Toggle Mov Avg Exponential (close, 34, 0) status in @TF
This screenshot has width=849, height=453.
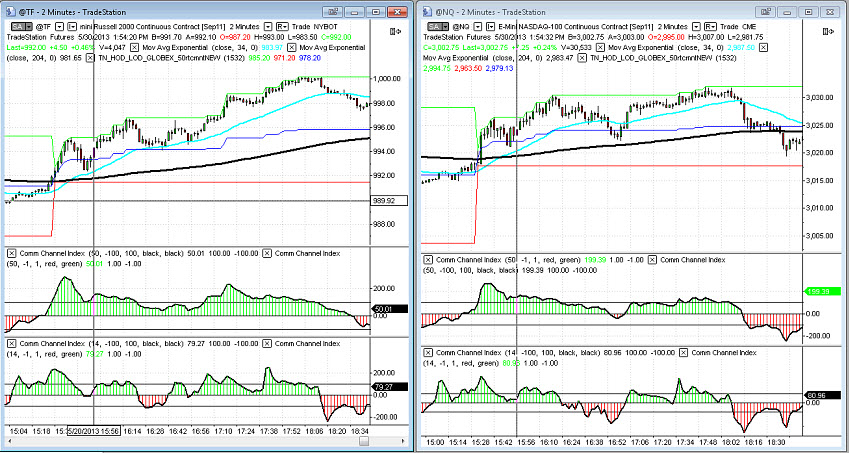pos(134,48)
